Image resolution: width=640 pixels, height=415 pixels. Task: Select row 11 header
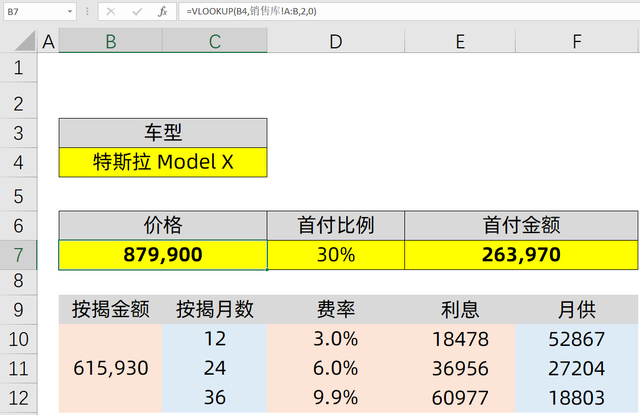tap(18, 368)
